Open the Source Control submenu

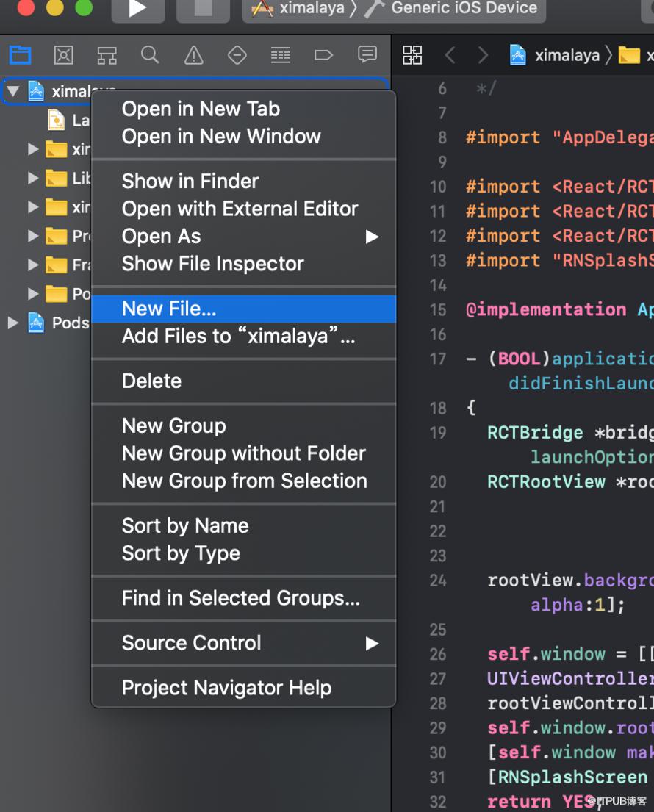[x=243, y=643]
